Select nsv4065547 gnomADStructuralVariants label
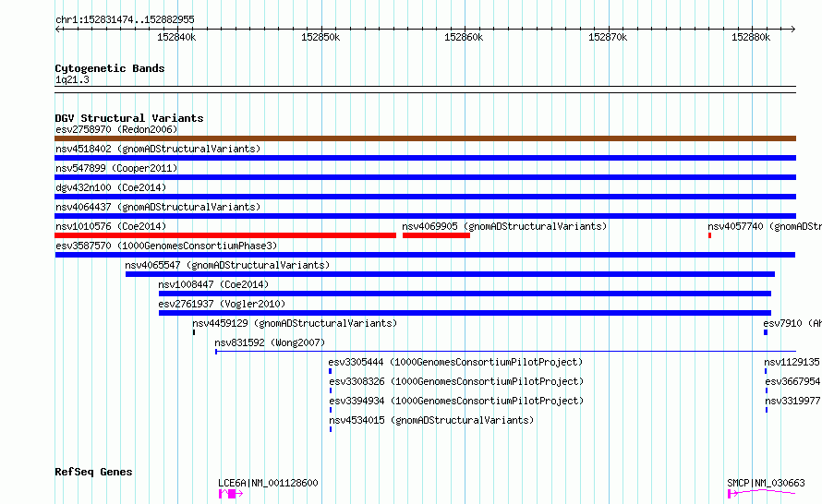The height and width of the screenshot is (504, 822). click(x=227, y=265)
